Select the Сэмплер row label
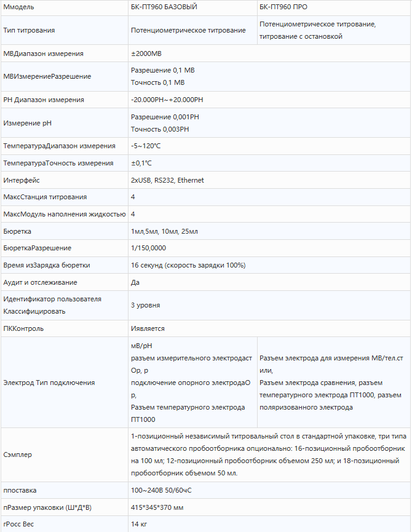412x532 pixels. [17, 455]
